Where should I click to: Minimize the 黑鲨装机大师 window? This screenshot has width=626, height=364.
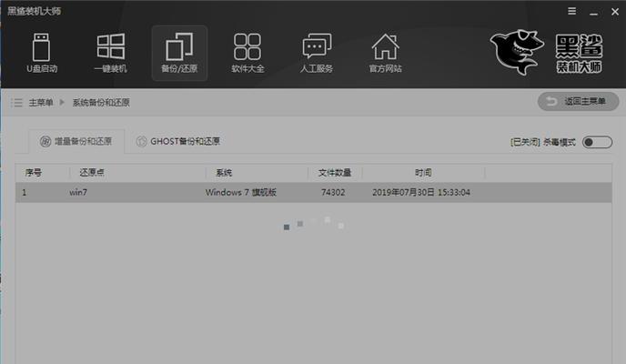[x=593, y=12]
